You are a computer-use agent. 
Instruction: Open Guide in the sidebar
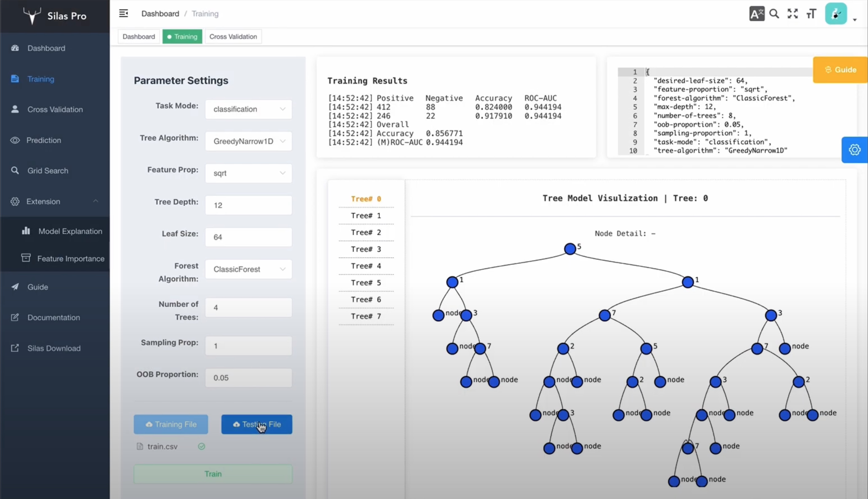click(55, 287)
